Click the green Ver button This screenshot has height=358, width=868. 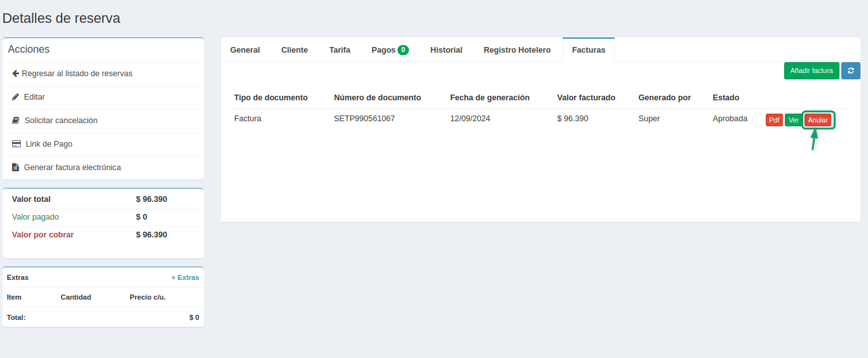tap(794, 120)
